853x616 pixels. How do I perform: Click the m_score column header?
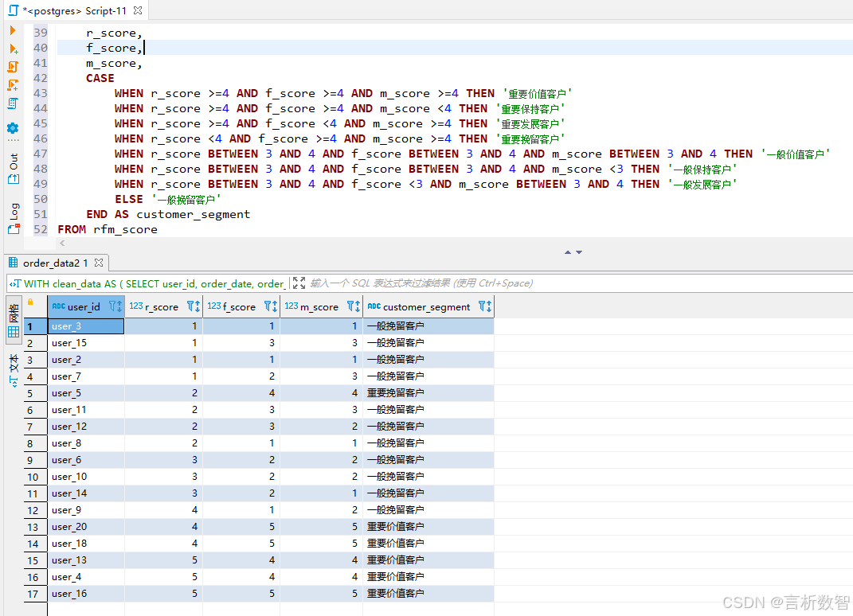click(x=322, y=306)
